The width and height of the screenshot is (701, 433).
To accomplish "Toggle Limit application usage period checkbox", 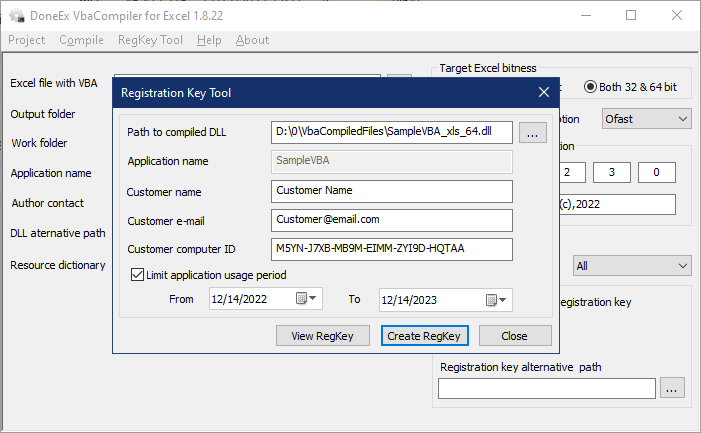I will [137, 275].
